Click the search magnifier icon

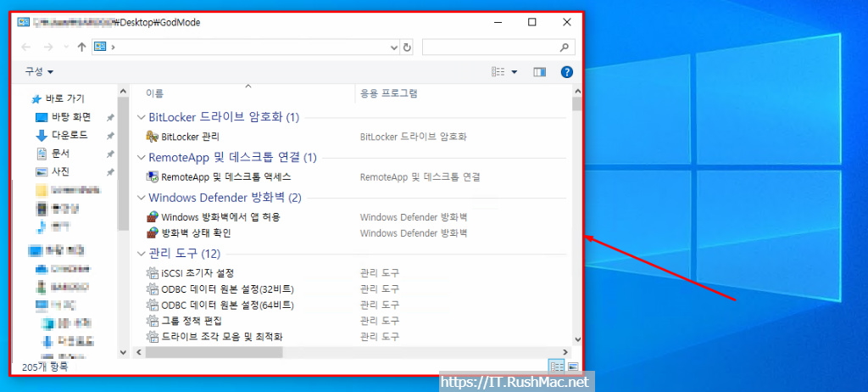coord(564,48)
